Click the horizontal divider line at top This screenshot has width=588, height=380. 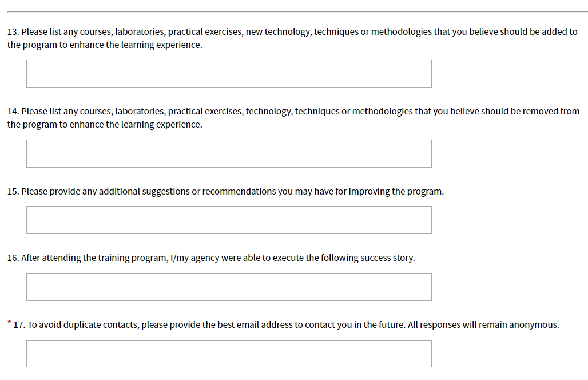pyautogui.click(x=294, y=11)
